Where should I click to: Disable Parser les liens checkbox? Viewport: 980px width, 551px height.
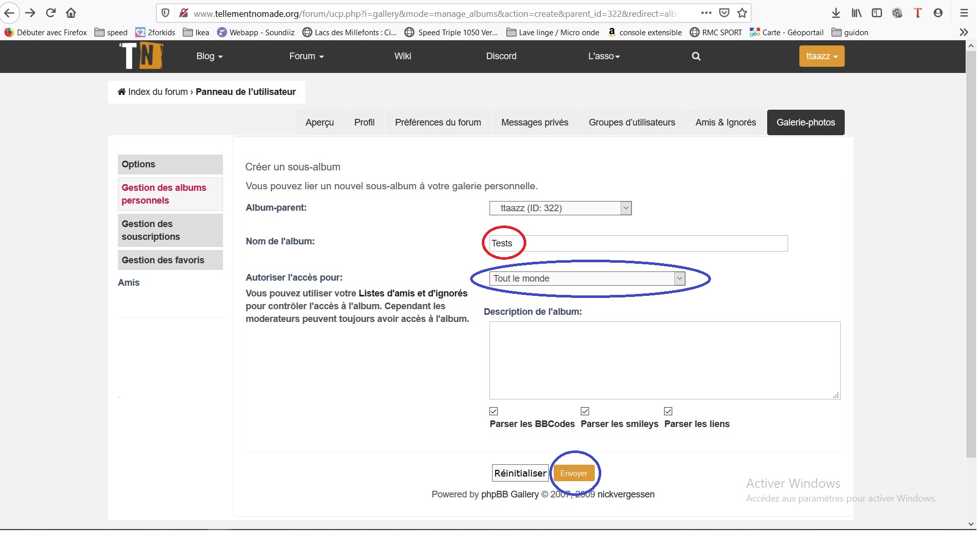668,411
